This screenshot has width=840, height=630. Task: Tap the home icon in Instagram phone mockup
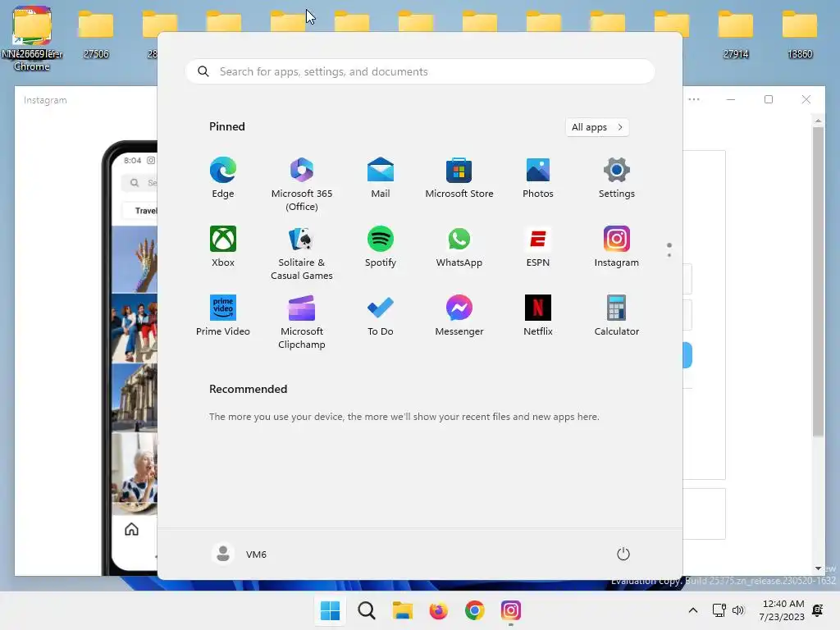click(131, 529)
